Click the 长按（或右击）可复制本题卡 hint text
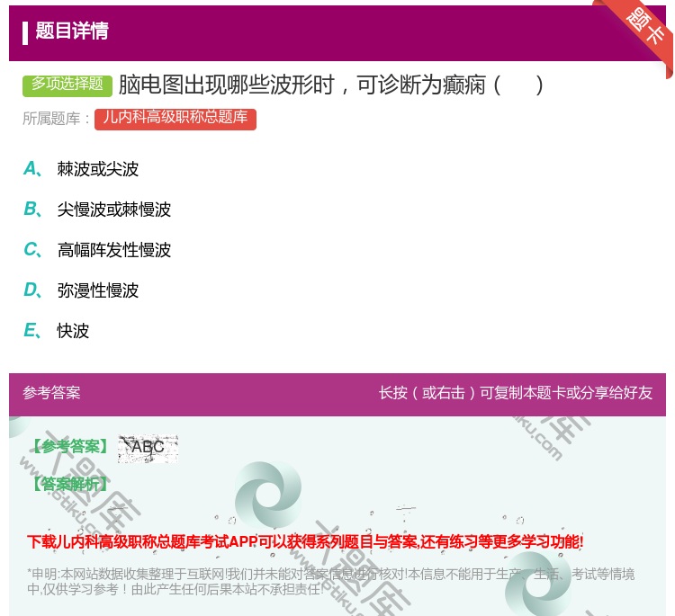 coord(516,393)
